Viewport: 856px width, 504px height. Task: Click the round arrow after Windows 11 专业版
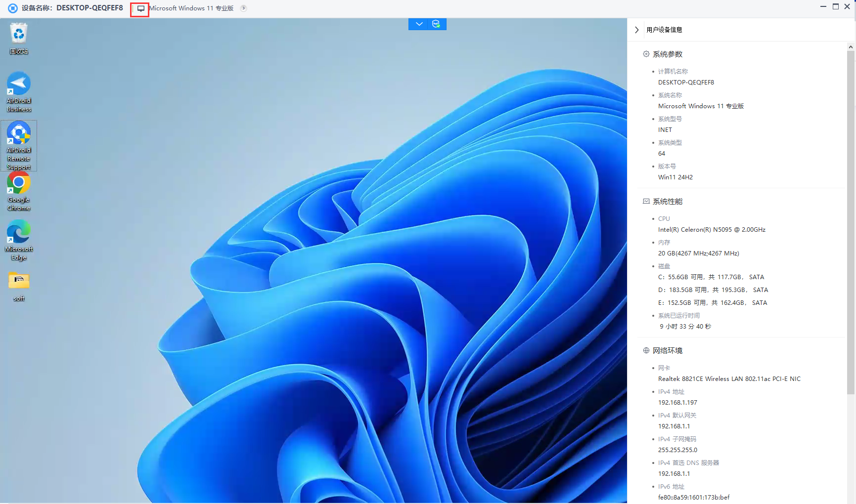243,8
